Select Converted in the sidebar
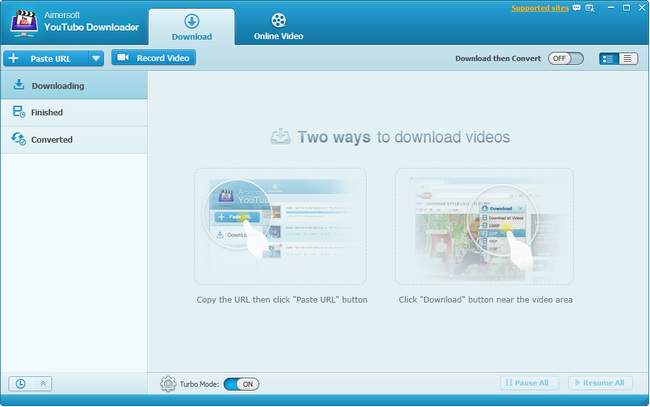The width and height of the screenshot is (650, 407). pos(74,140)
